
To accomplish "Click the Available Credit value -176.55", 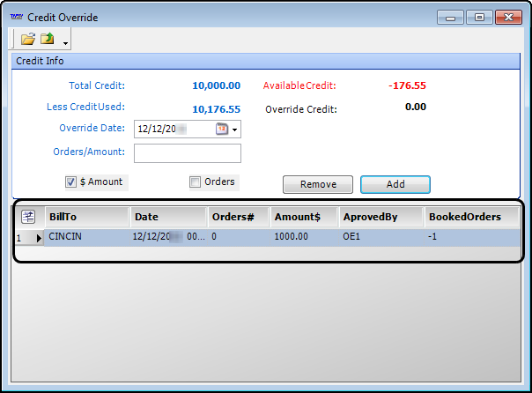I will tap(407, 85).
